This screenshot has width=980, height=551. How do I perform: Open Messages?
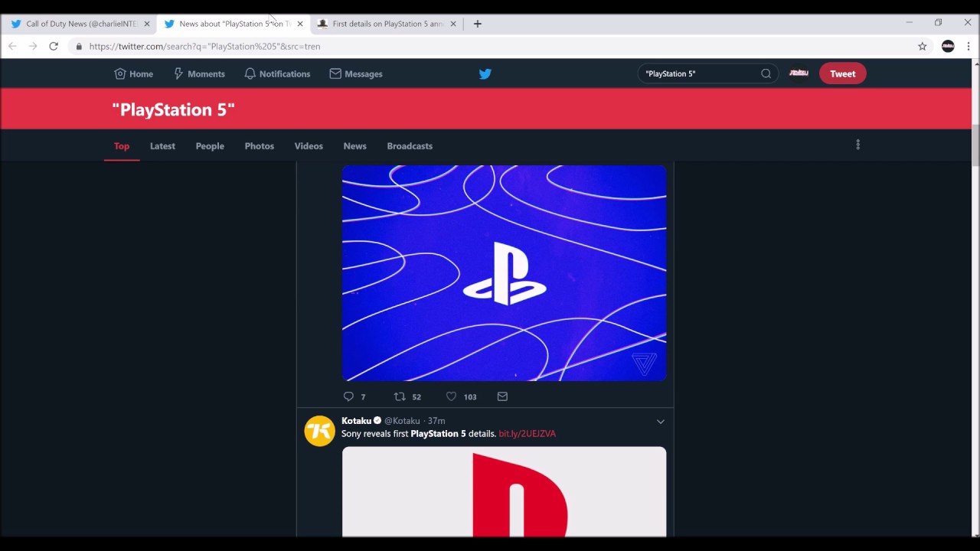[x=356, y=73]
